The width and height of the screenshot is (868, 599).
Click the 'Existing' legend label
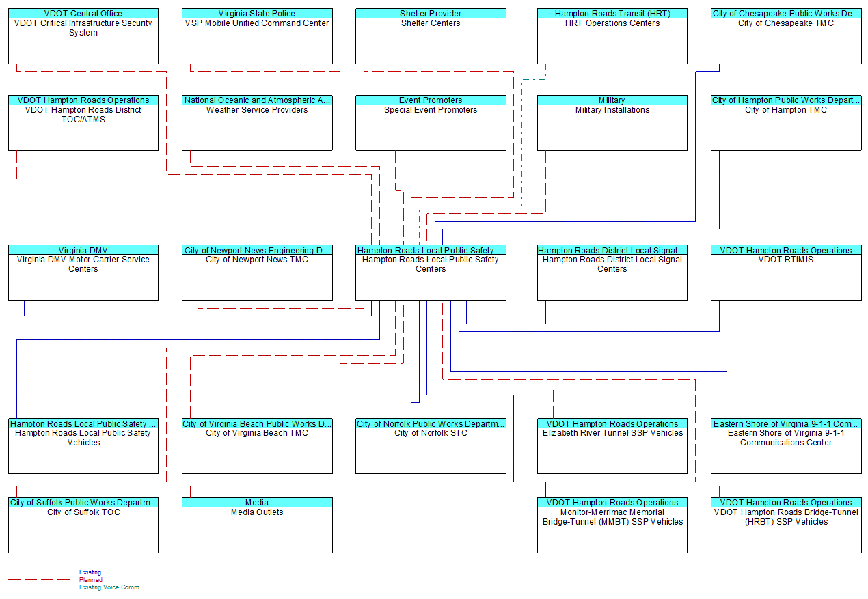point(90,572)
